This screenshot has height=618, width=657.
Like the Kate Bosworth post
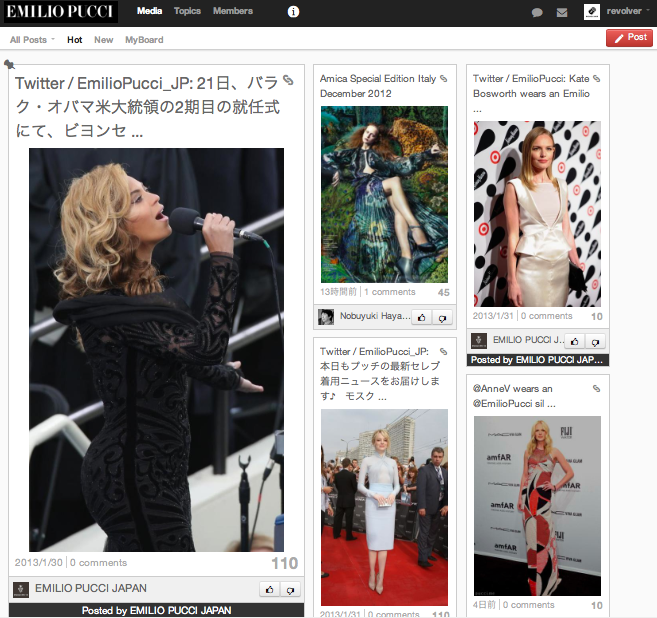(575, 342)
